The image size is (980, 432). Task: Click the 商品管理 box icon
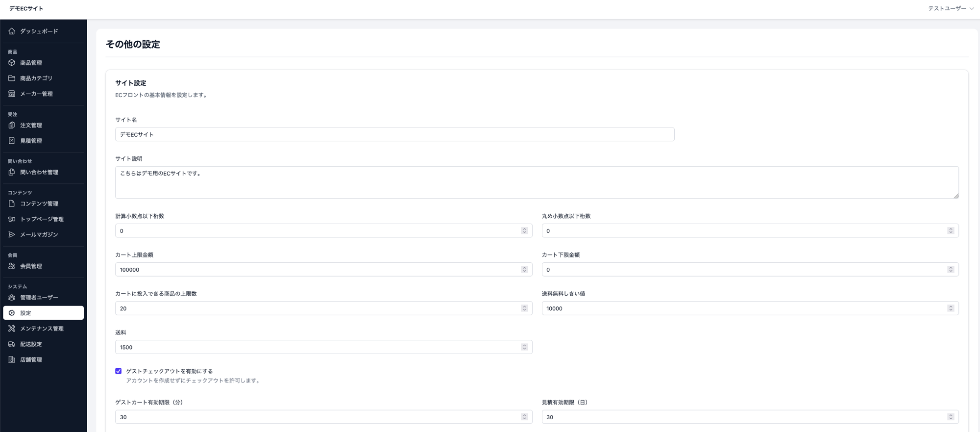click(12, 63)
